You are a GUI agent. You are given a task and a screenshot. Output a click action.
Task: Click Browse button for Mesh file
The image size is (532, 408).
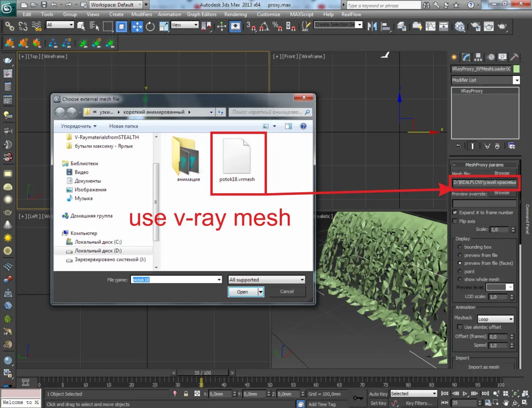pos(502,173)
